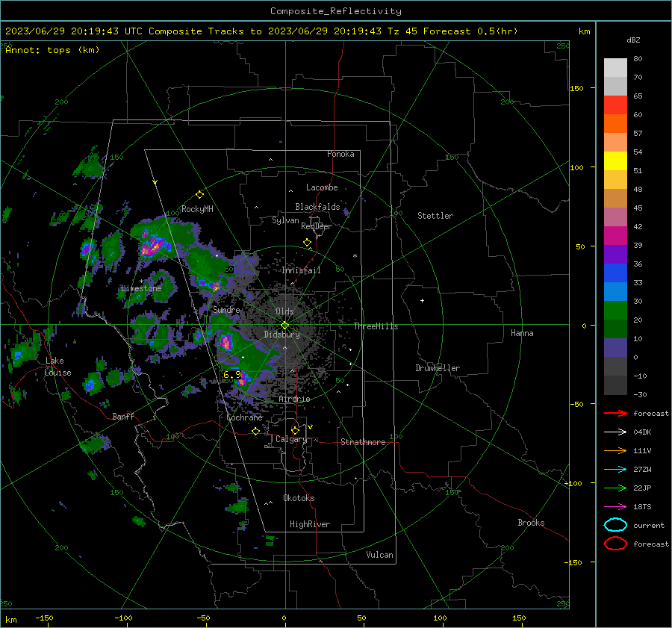Click the Stettler town label
Image resolution: width=672 pixels, height=628 pixels.
pyautogui.click(x=435, y=216)
